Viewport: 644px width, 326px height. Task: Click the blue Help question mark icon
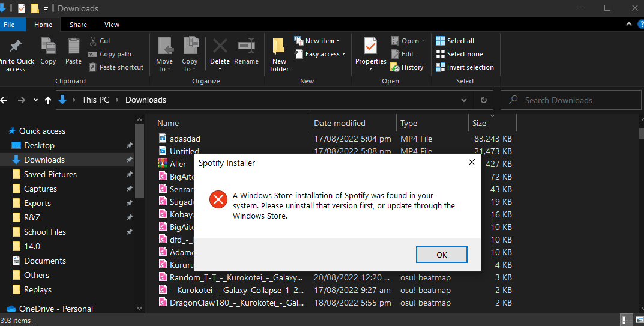point(640,25)
